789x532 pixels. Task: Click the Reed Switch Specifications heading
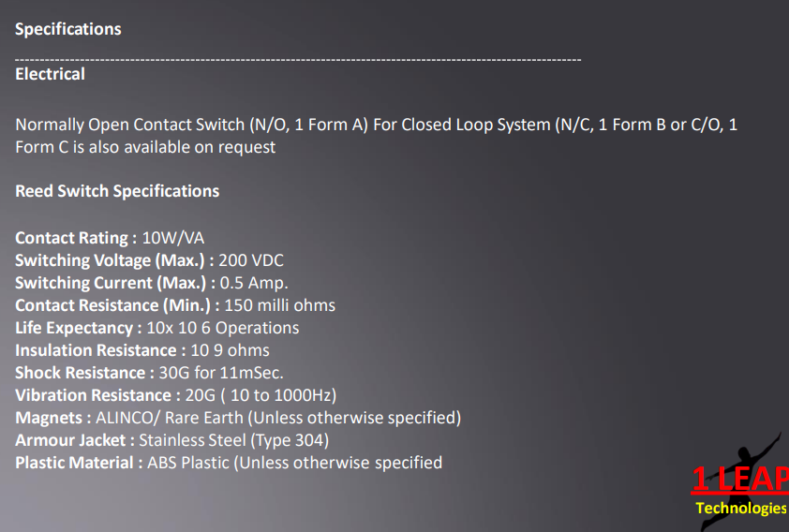click(117, 191)
